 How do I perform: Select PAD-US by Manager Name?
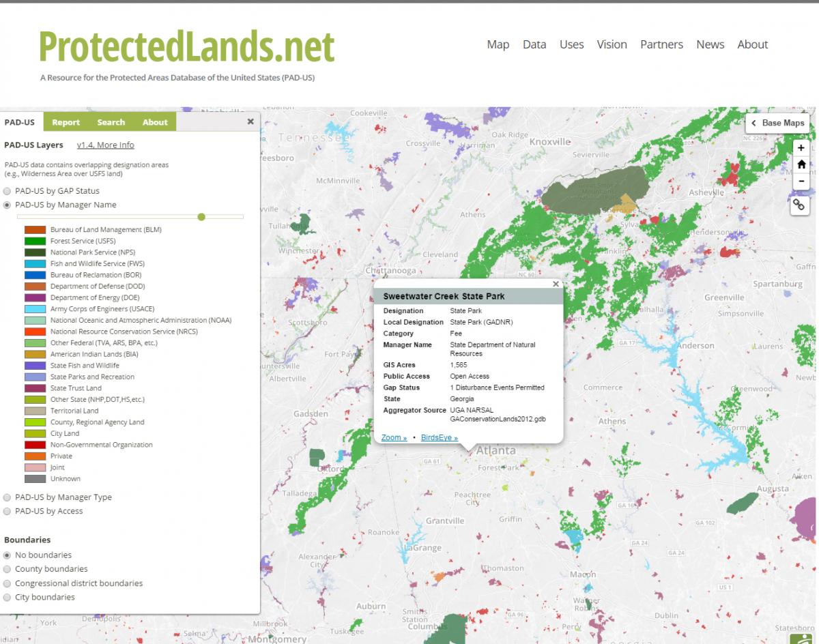coord(8,205)
